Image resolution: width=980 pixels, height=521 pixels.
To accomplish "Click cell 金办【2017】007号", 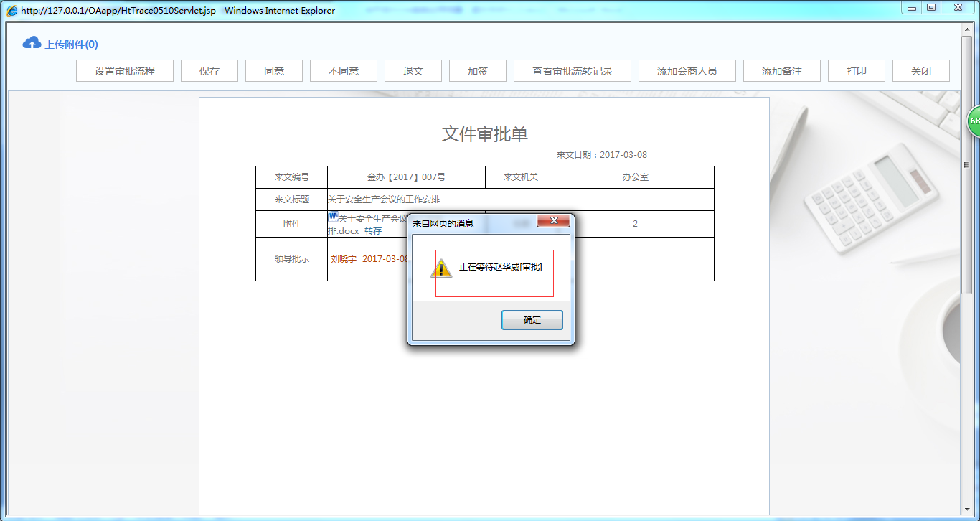I will (x=406, y=177).
